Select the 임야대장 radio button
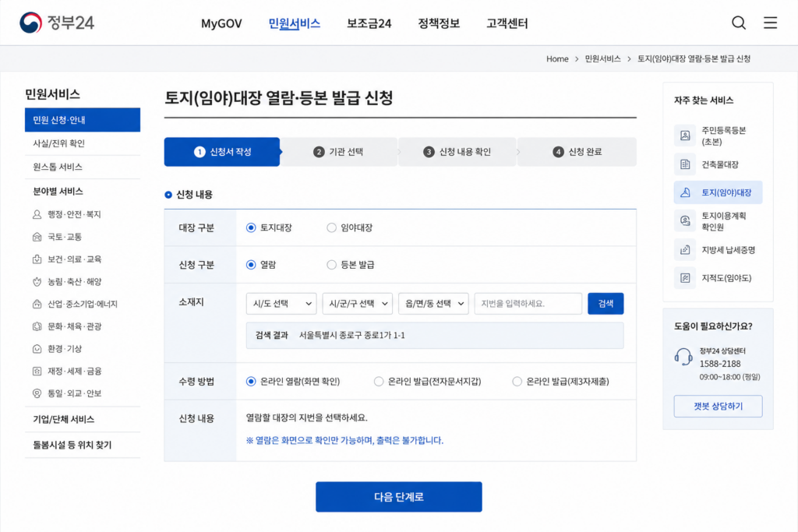 tap(331, 228)
